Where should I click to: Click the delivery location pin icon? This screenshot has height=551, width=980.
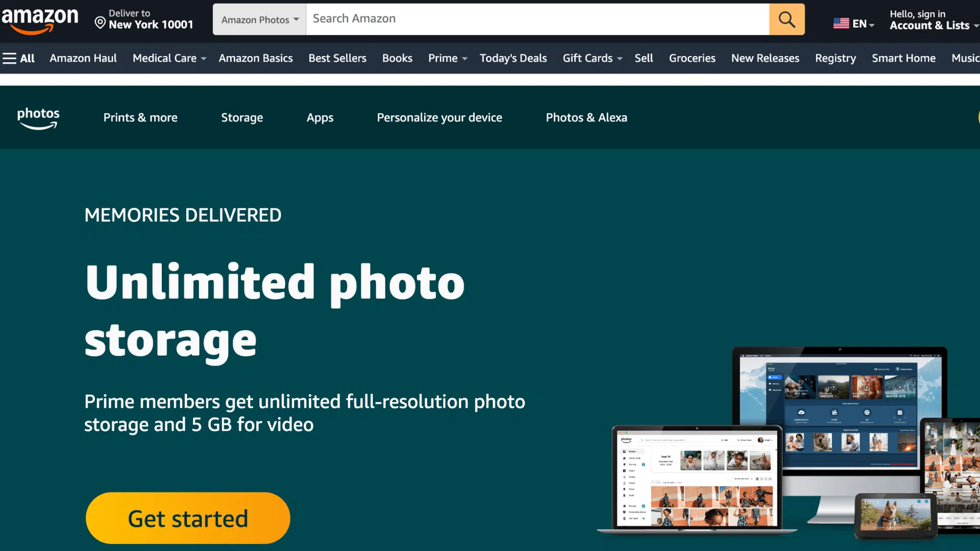100,23
